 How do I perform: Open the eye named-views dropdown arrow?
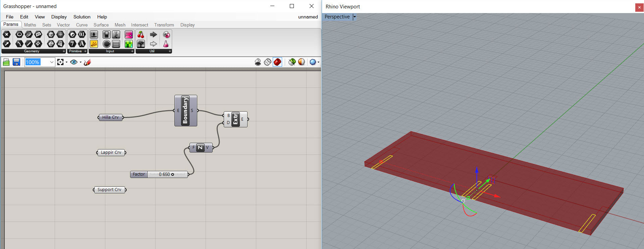pos(80,62)
